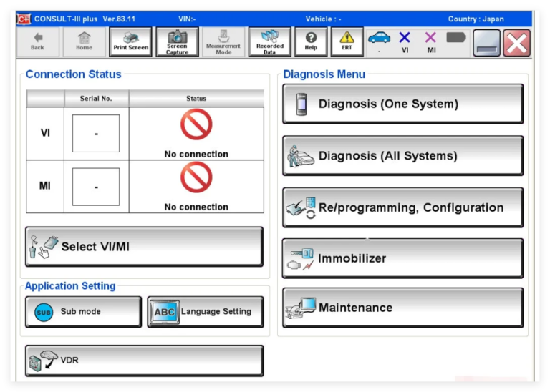Click the Back toolbar button

(x=37, y=42)
